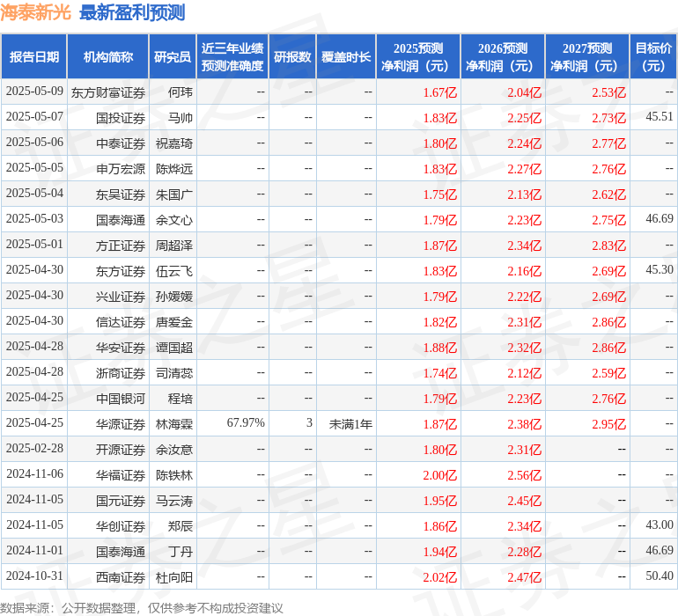Click the 2027预测净利润 header

point(587,56)
